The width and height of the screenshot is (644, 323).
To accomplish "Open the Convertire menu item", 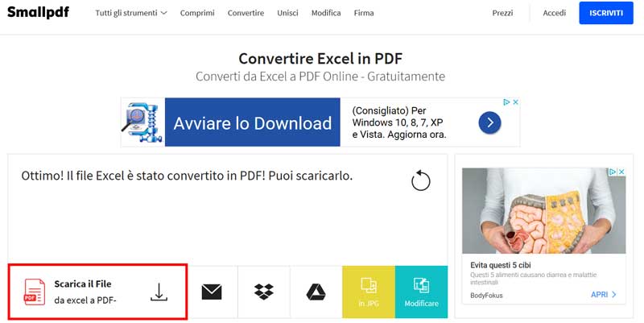I will 246,13.
